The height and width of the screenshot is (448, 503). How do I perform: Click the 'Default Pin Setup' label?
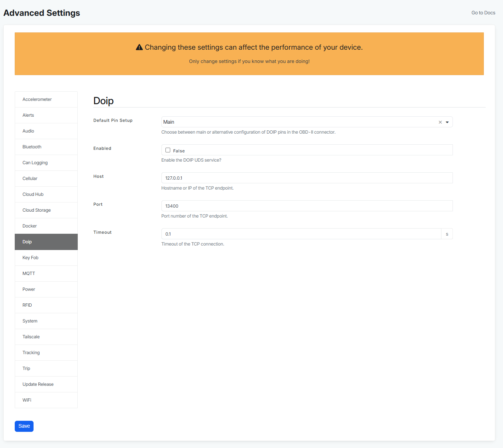click(113, 120)
